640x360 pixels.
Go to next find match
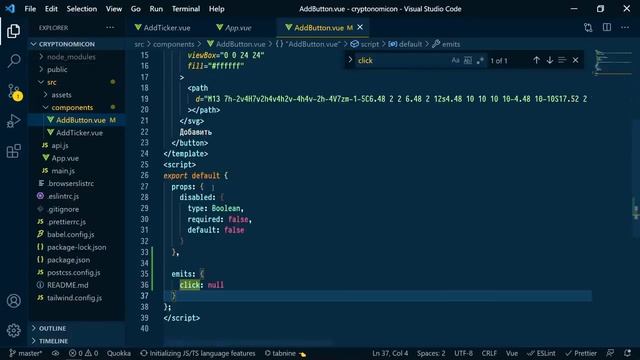550,60
